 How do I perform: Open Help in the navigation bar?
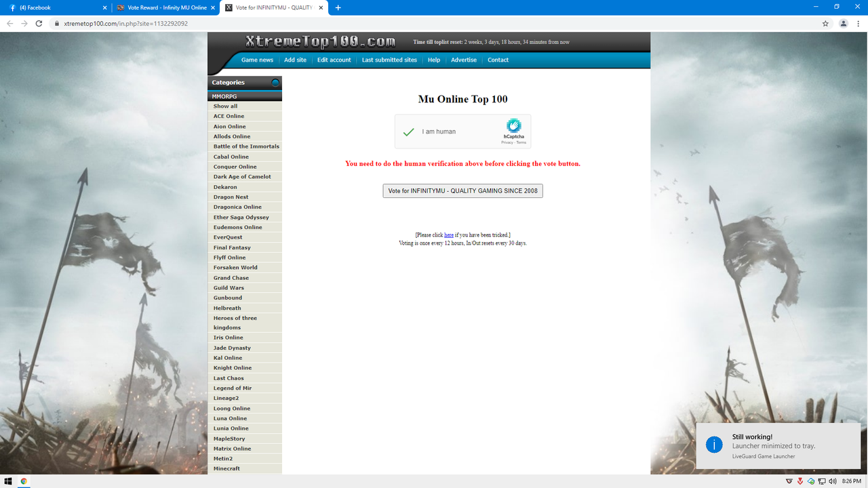pos(434,60)
